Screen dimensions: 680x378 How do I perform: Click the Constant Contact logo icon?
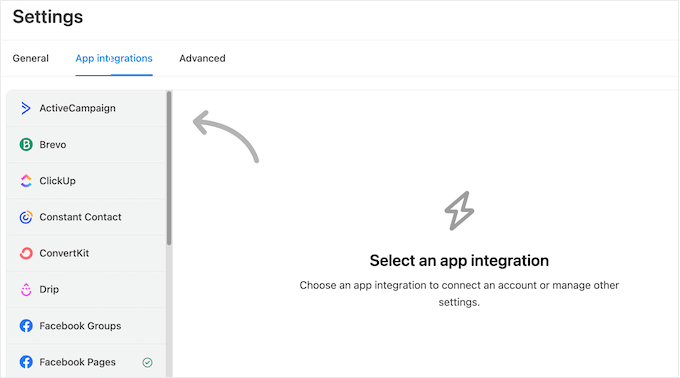tap(26, 217)
